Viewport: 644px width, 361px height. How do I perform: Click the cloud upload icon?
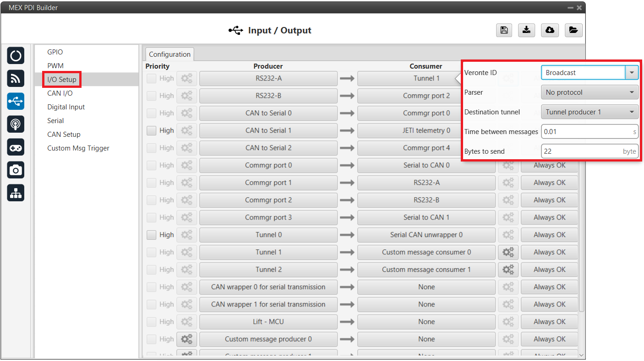[x=550, y=30]
